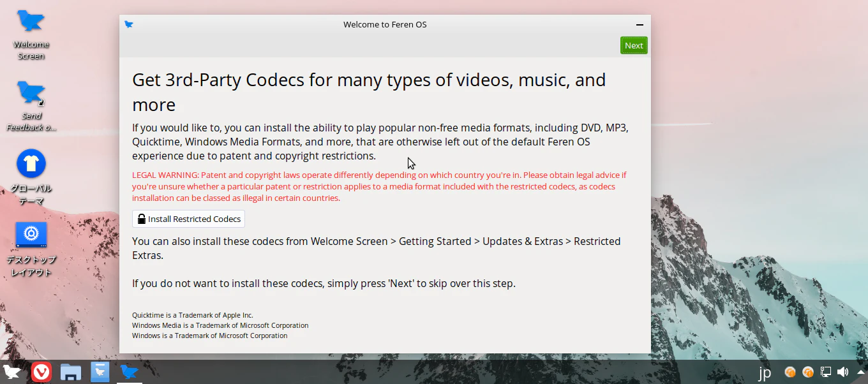The height and width of the screenshot is (384, 868).
Task: Click the 'Welcome to Feren OS' window title
Action: click(x=385, y=25)
